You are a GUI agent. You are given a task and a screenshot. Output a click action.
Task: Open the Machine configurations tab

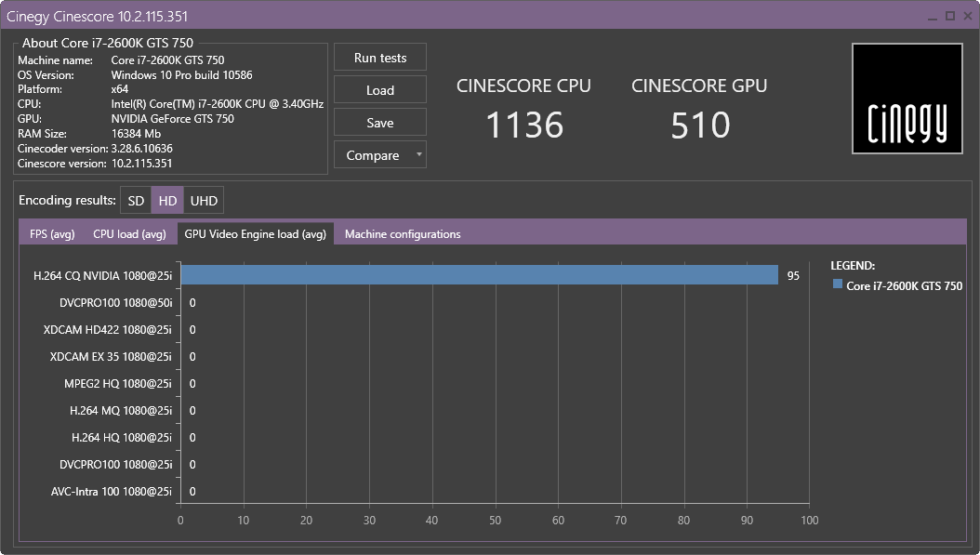tap(403, 233)
